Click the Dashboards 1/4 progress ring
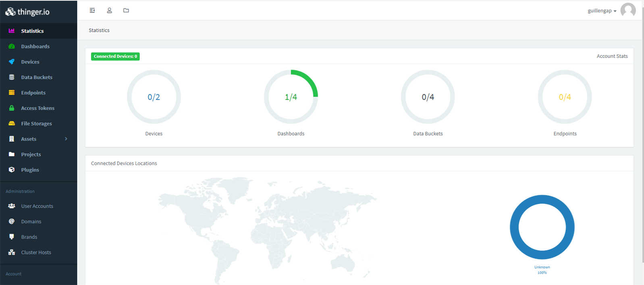Screen dimensions: 644x285 click(x=291, y=97)
